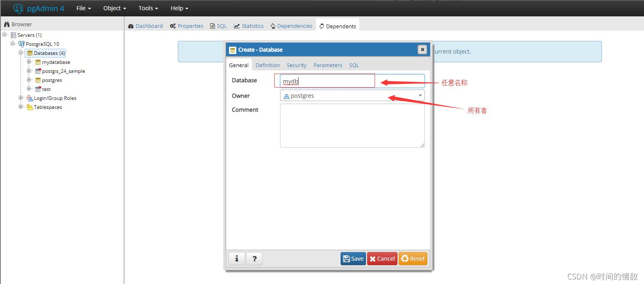This screenshot has width=644, height=284.
Task: Click the Browser binoculars icon
Action: (x=7, y=24)
